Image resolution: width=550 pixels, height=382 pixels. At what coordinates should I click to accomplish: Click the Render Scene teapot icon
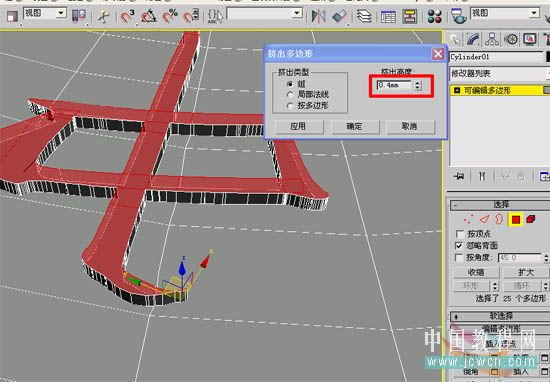coord(458,16)
